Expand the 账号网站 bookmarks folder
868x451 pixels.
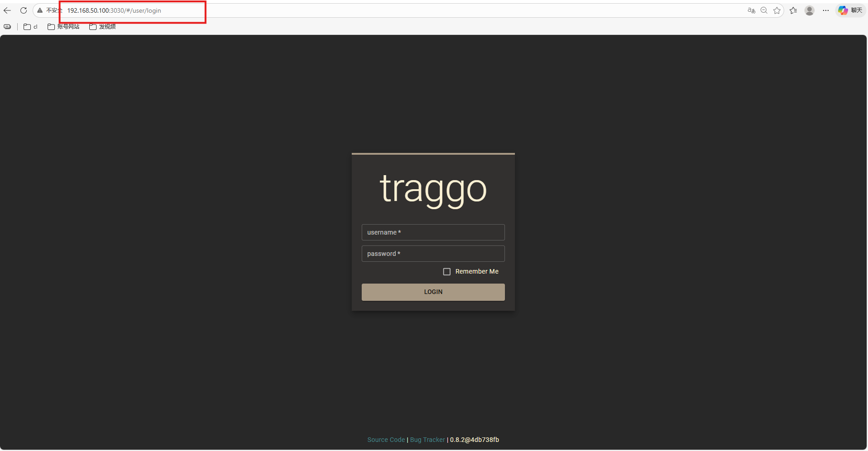click(63, 27)
